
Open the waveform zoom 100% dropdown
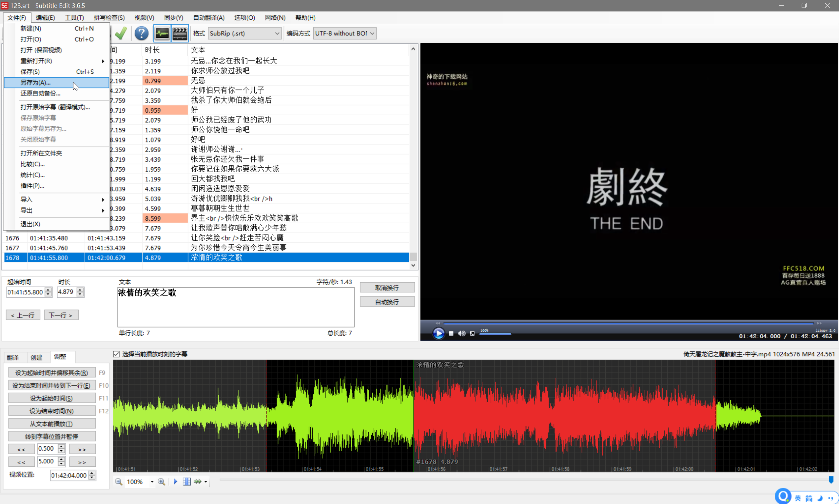click(152, 482)
